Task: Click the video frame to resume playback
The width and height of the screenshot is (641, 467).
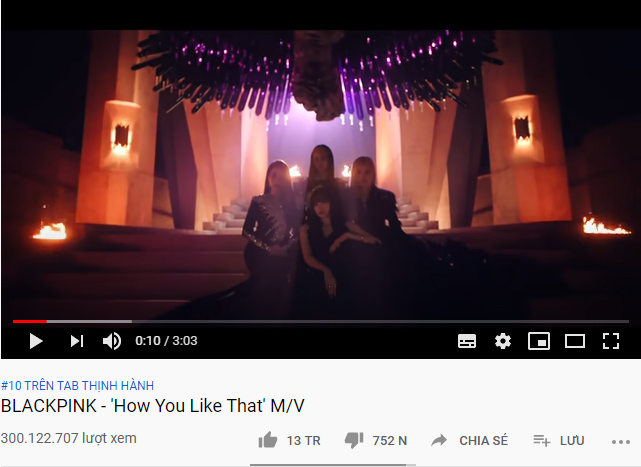Action: click(x=320, y=174)
